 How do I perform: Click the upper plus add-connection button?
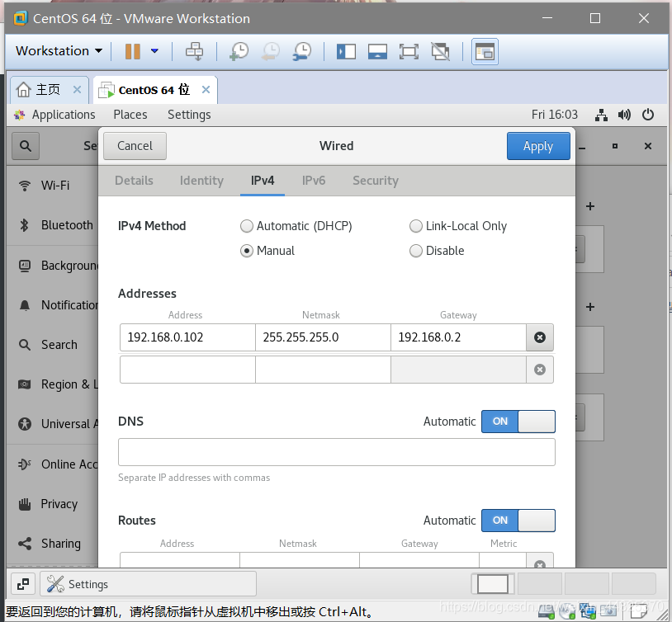pyautogui.click(x=590, y=206)
